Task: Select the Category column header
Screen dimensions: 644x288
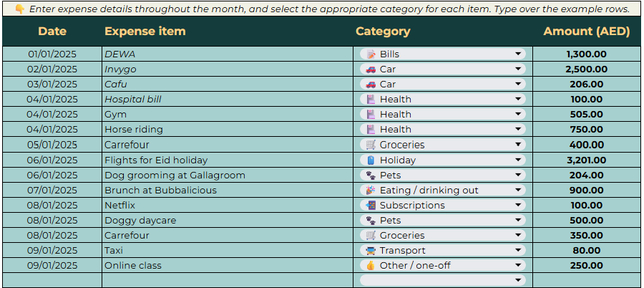Action: 383,32
